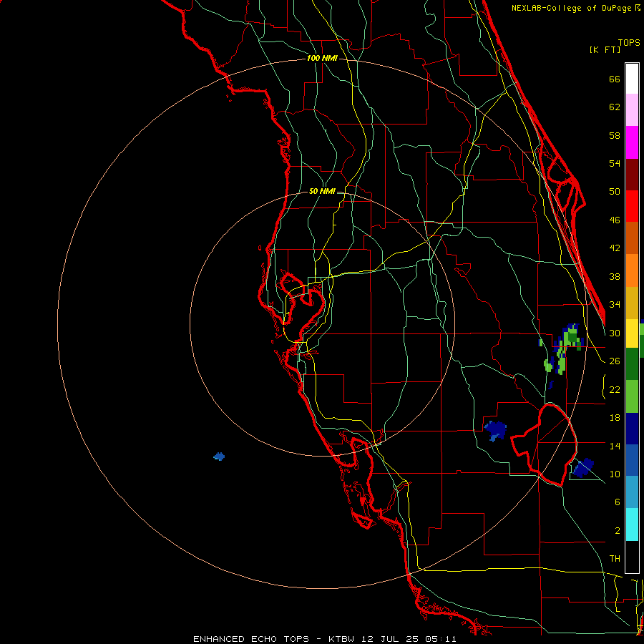The image size is (644, 644).
Task: Click the navy echo east of Lake Okeechobee
Action: click(x=583, y=468)
